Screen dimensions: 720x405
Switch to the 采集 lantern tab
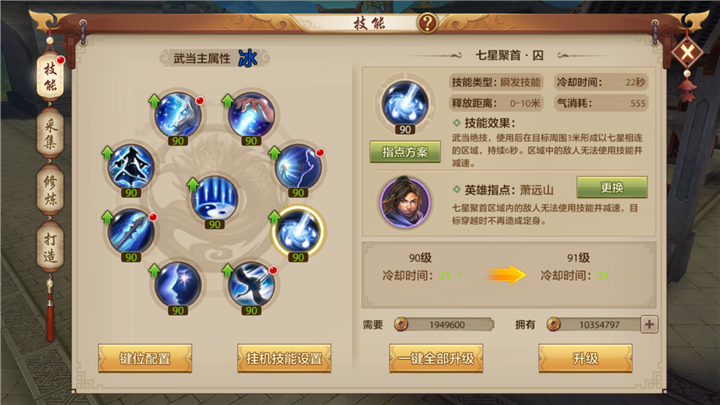[50, 132]
